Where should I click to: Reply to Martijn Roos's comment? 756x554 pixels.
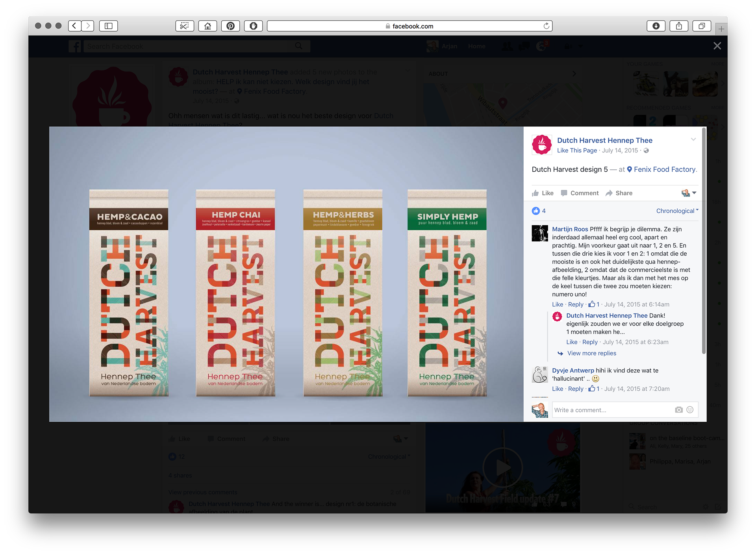576,304
